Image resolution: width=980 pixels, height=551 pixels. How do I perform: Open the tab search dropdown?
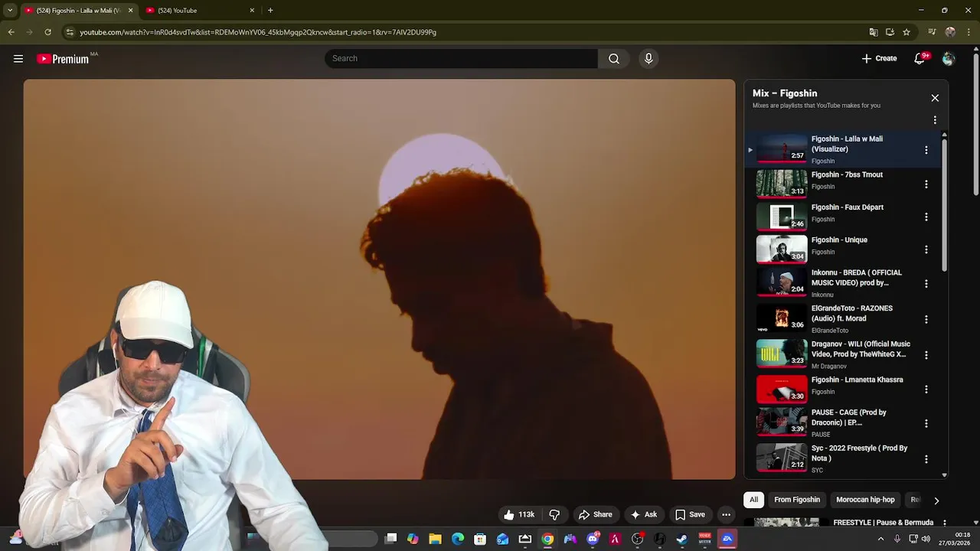click(10, 11)
